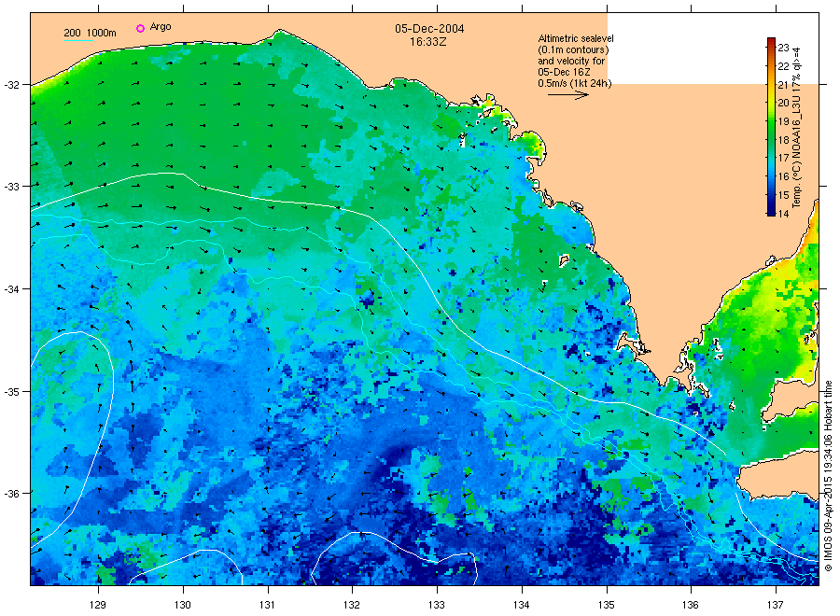The width and height of the screenshot is (840, 616).
Task: Click the magenta Argo circle marker
Action: pos(140,28)
